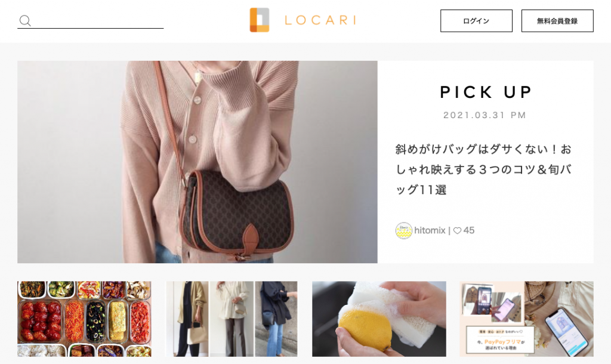Open the hitomix author name link
Viewport: 611px width, 364px height.
pyautogui.click(x=430, y=231)
